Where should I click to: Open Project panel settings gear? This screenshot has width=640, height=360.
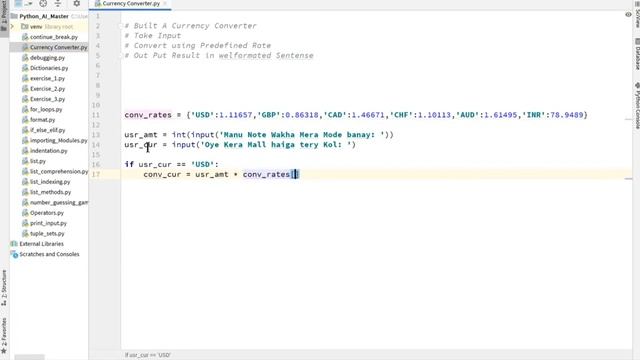pyautogui.click(x=76, y=3)
